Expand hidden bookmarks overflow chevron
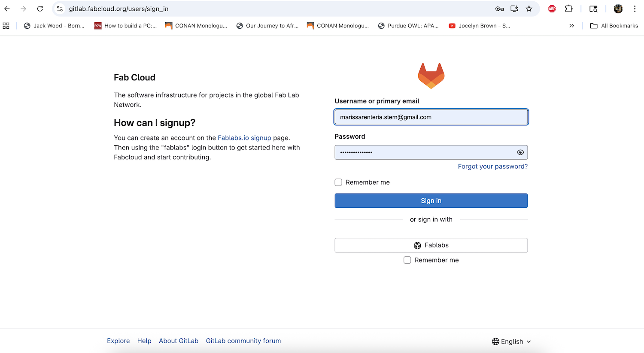This screenshot has height=353, width=644. (571, 26)
